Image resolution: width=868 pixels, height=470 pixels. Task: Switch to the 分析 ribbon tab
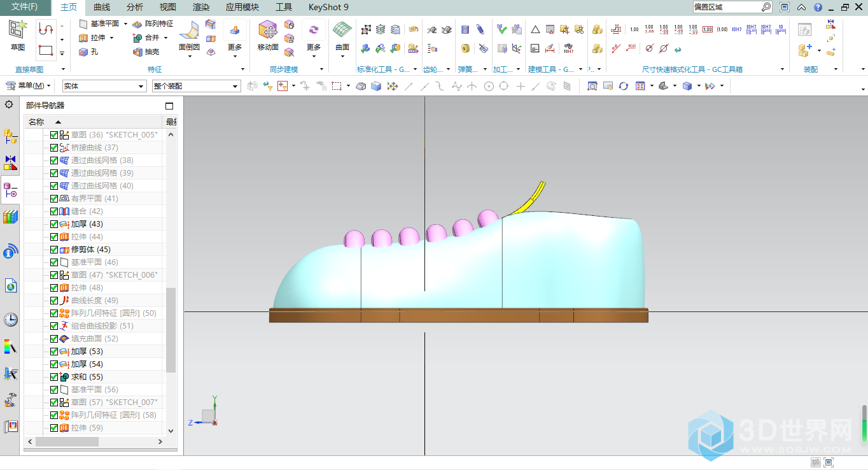click(135, 7)
